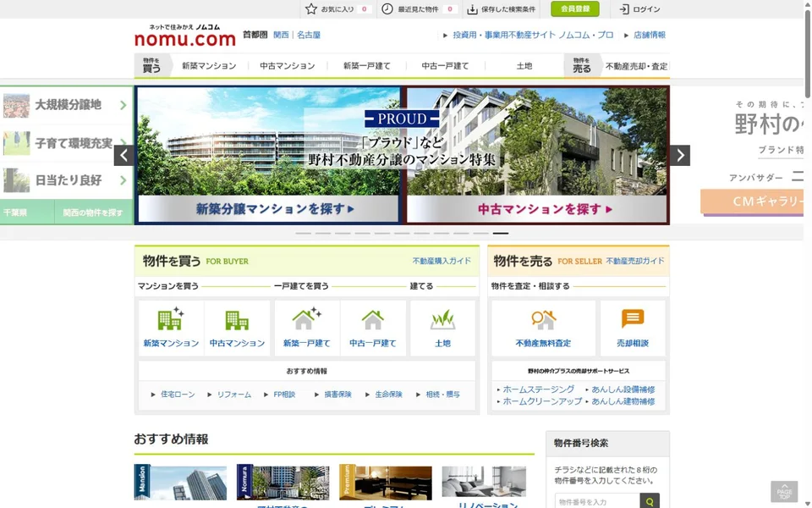
Task: Open the あんしん設備補修 link
Action: tap(623, 389)
